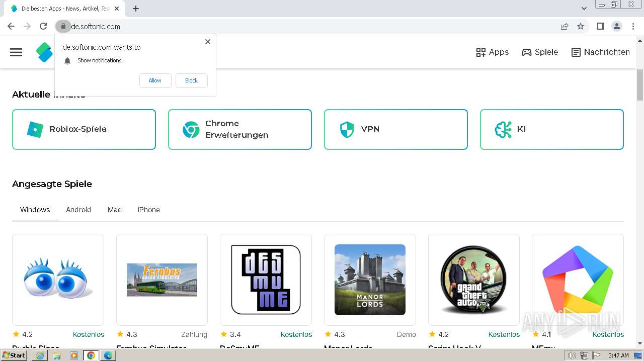Switch to the Mac tab
This screenshot has width=644, height=362.
point(115,210)
